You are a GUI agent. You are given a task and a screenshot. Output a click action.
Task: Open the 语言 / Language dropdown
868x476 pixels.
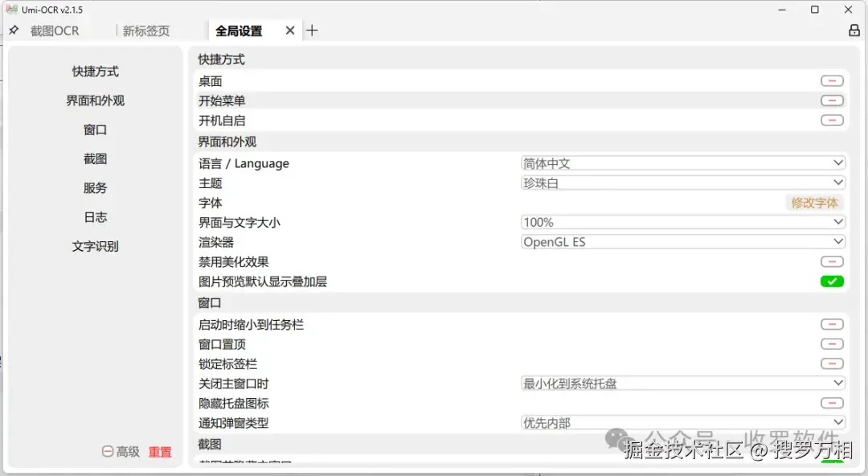point(683,162)
